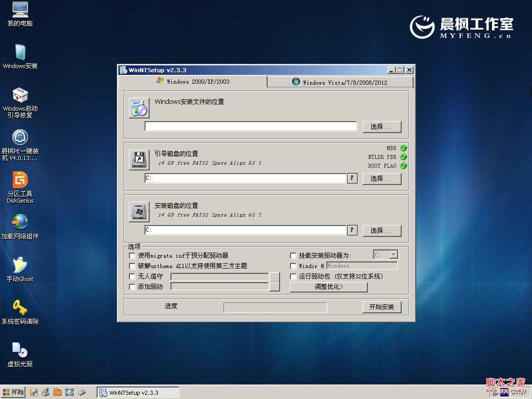Click the installation drive hard disk icon
Screen dimensions: 532x399
point(138,210)
